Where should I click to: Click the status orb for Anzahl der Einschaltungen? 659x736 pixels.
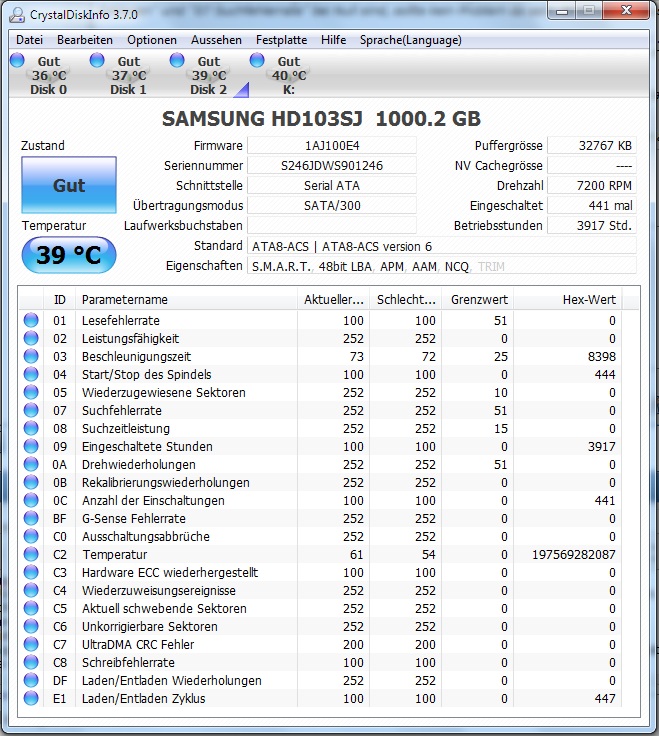coord(31,500)
